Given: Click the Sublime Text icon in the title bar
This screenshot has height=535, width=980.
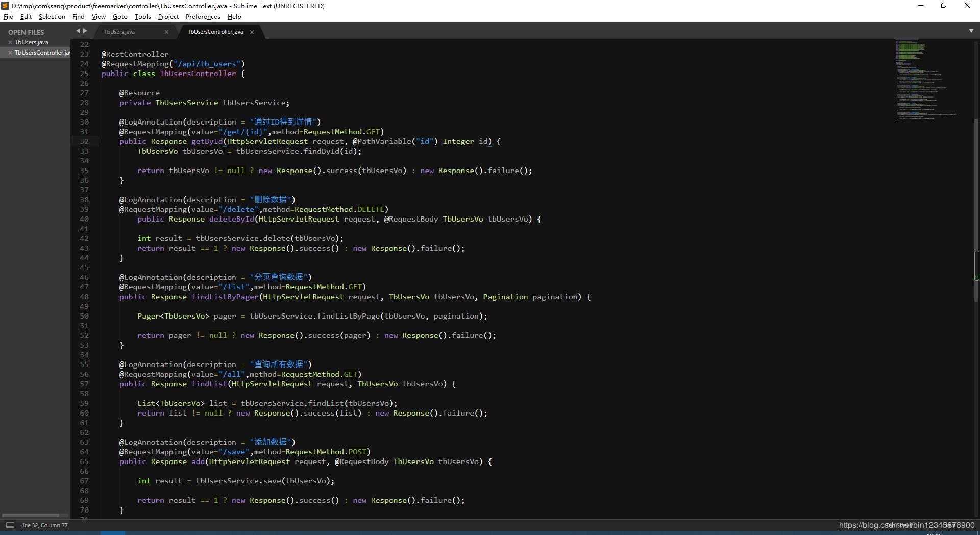Looking at the screenshot, I should click(5, 6).
